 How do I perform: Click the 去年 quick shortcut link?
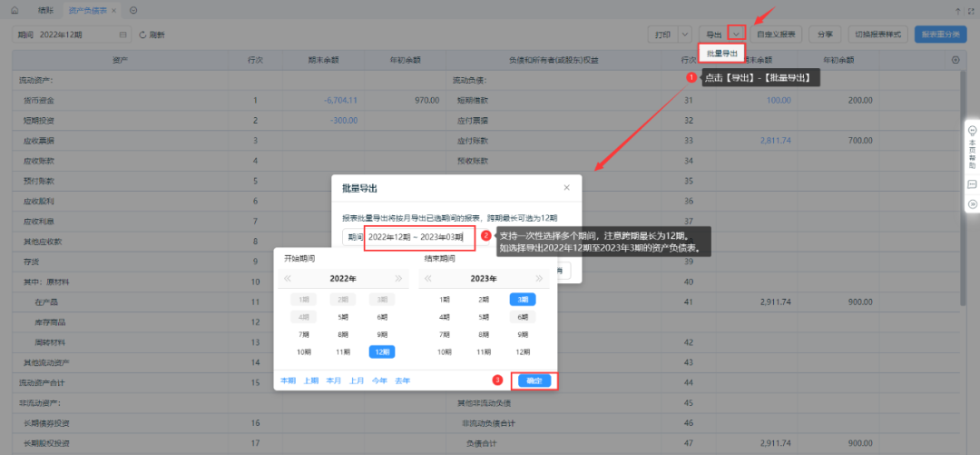403,381
